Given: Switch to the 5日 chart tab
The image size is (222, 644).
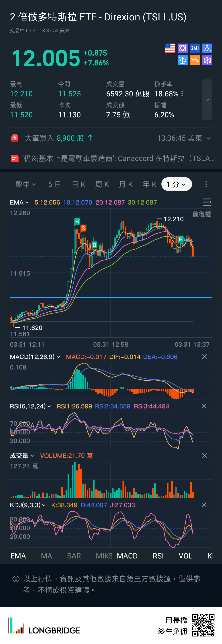Looking at the screenshot, I should coord(54,184).
